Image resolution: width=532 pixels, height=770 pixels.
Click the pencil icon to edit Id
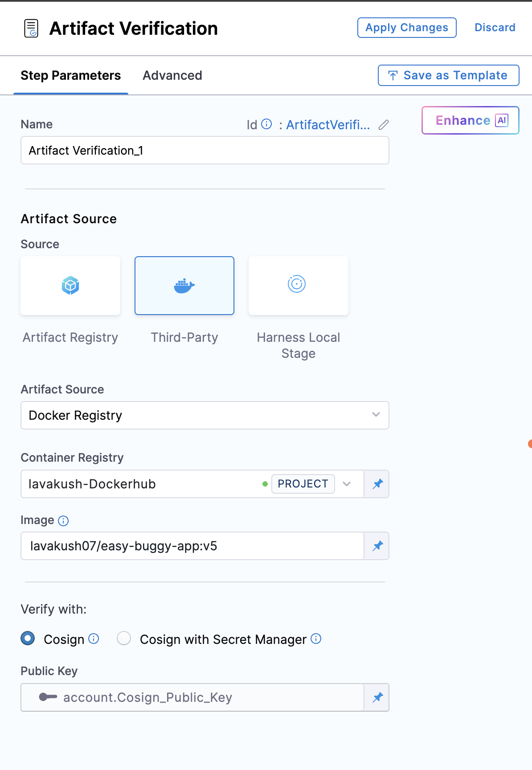click(384, 125)
